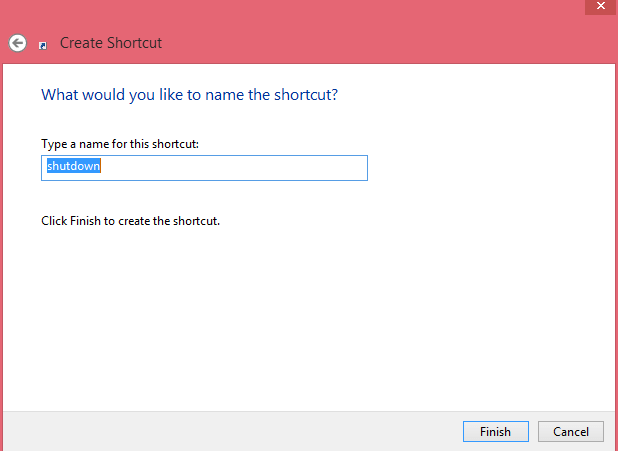
Task: Cancel the shortcut wizard
Action: [x=571, y=431]
